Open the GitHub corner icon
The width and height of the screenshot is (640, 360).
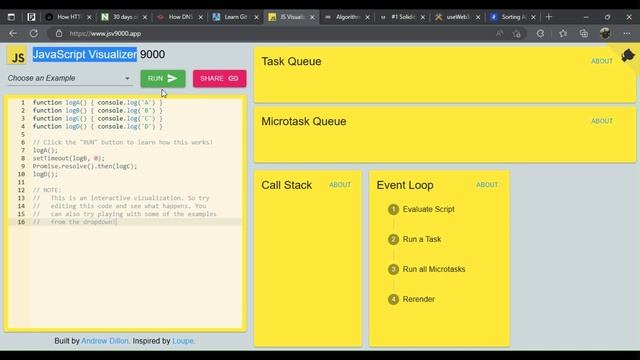pyautogui.click(x=628, y=55)
